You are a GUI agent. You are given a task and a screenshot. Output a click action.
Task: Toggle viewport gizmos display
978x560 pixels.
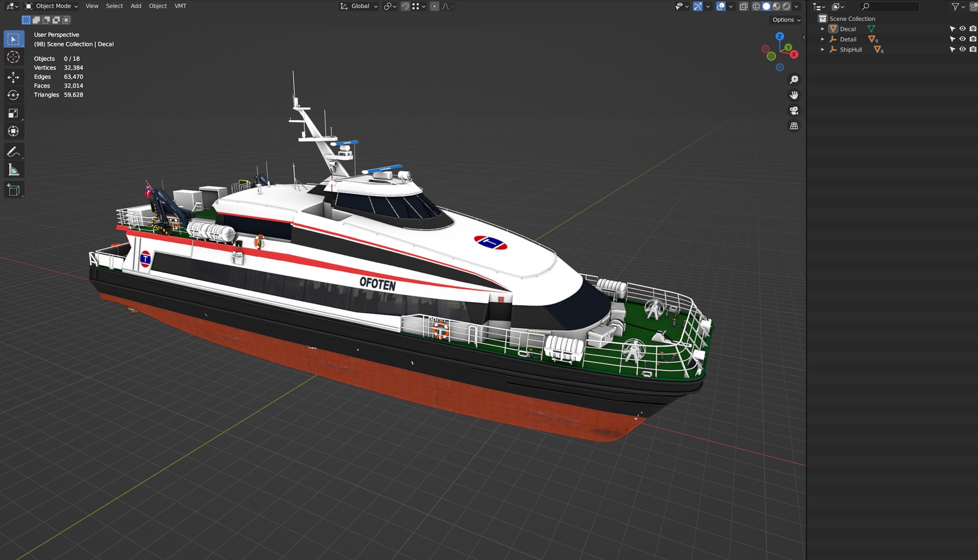tap(698, 6)
